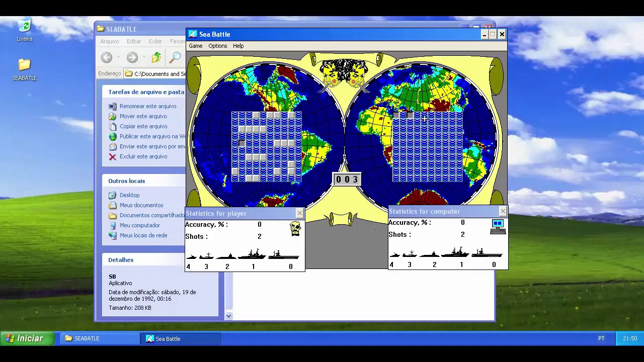
Task: Open the Help menu
Action: click(238, 46)
